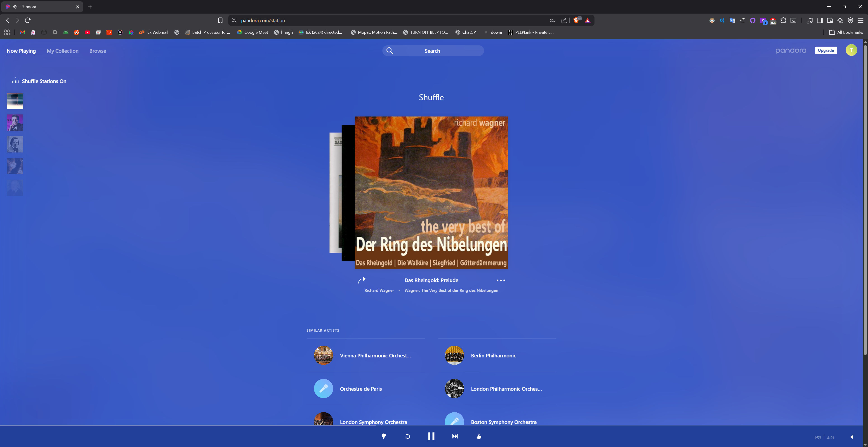
Task: Click the Upgrade button
Action: 826,50
